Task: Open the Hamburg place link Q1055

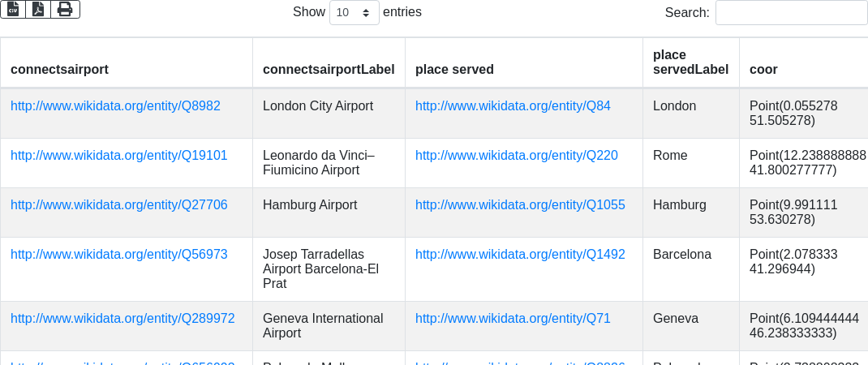Action: (520, 205)
